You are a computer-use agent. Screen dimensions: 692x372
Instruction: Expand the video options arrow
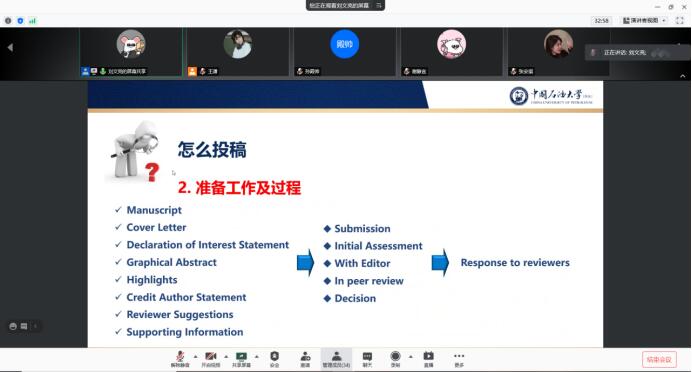(x=226, y=356)
